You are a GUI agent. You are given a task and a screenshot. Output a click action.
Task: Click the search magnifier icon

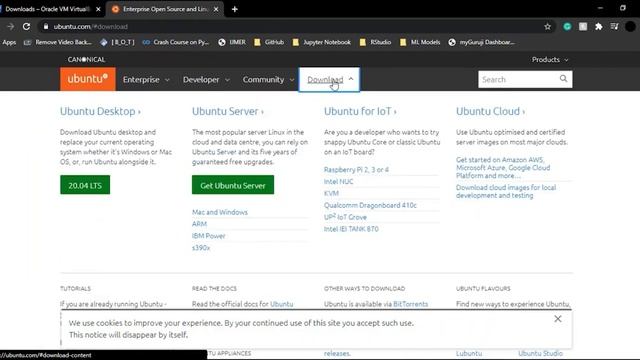coord(563,79)
